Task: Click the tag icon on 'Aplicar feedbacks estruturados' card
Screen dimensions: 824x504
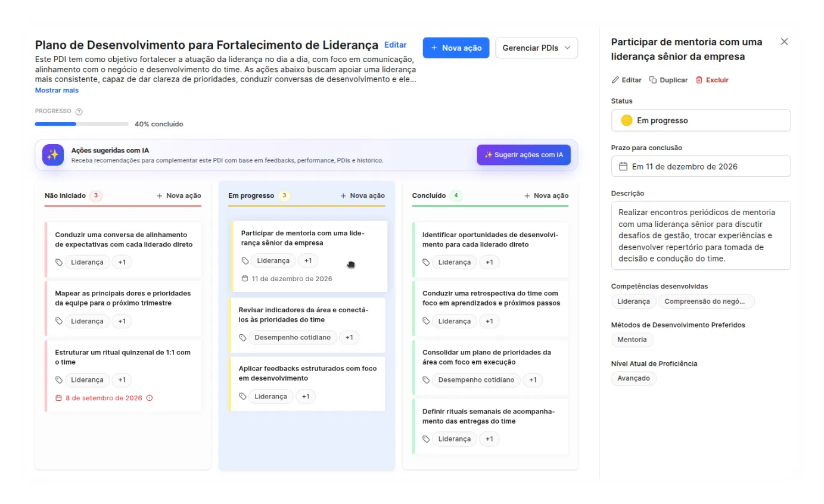Action: click(242, 397)
